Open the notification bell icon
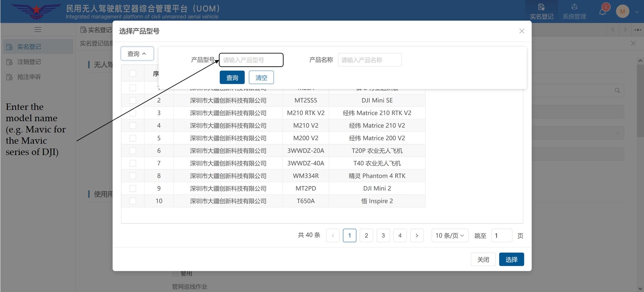The image size is (644, 292). [x=602, y=12]
